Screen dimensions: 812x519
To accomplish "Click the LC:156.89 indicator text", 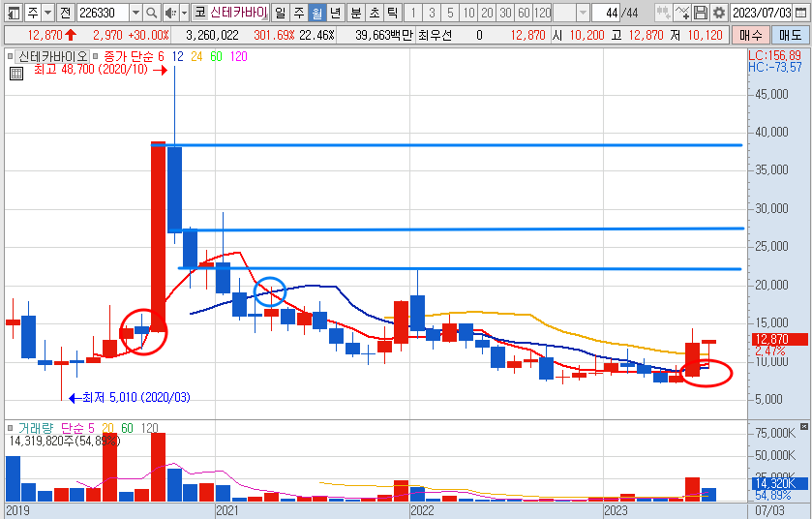I will click(x=774, y=55).
